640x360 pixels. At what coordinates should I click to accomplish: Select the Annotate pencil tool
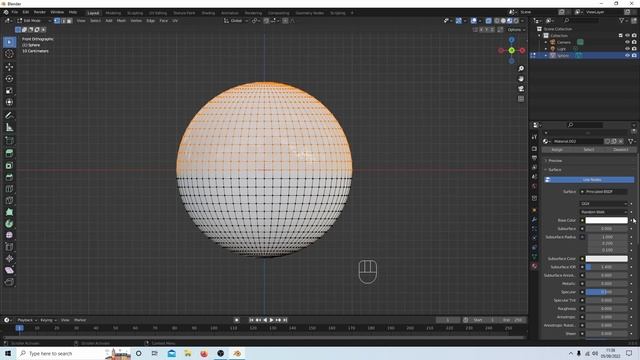pos(9,116)
